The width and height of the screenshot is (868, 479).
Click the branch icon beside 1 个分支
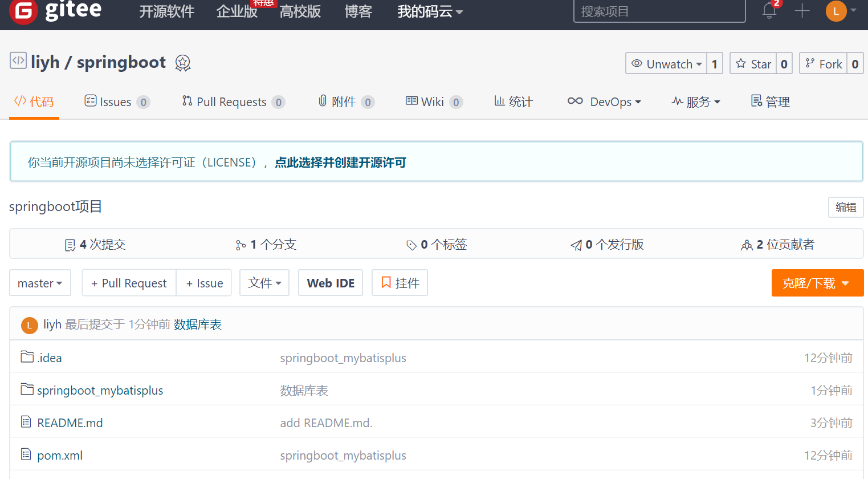pyautogui.click(x=241, y=245)
